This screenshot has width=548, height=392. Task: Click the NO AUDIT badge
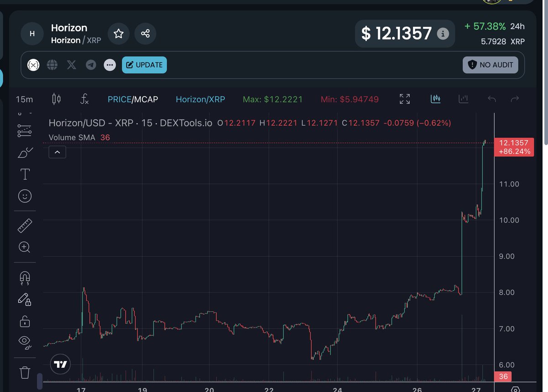[490, 65]
